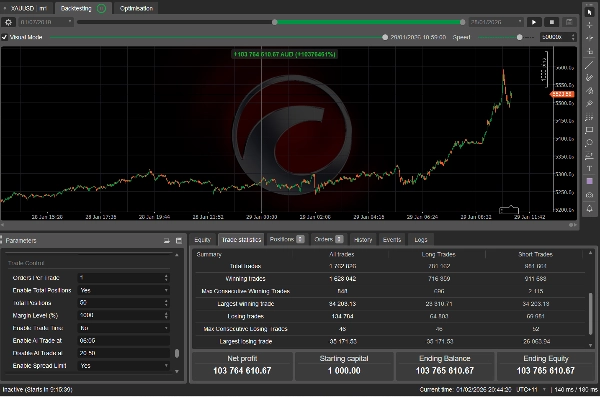Click the start handle of date range slider
600x397 pixels.
274,22
